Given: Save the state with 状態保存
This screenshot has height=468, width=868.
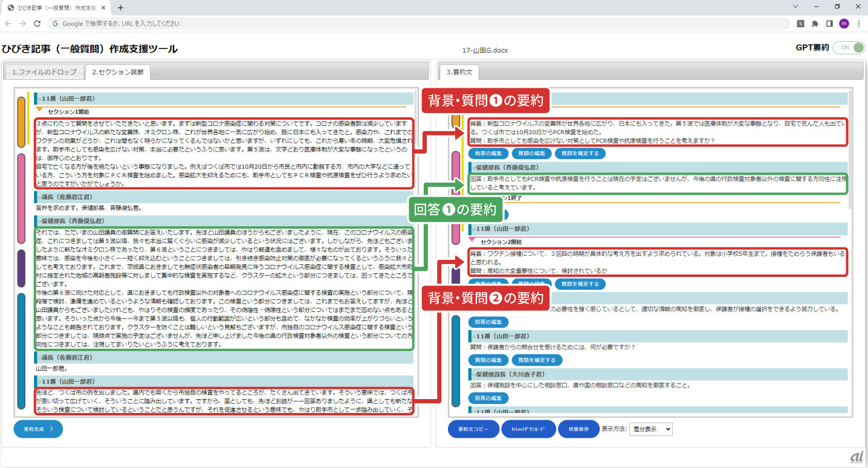Looking at the screenshot, I should pos(578,429).
